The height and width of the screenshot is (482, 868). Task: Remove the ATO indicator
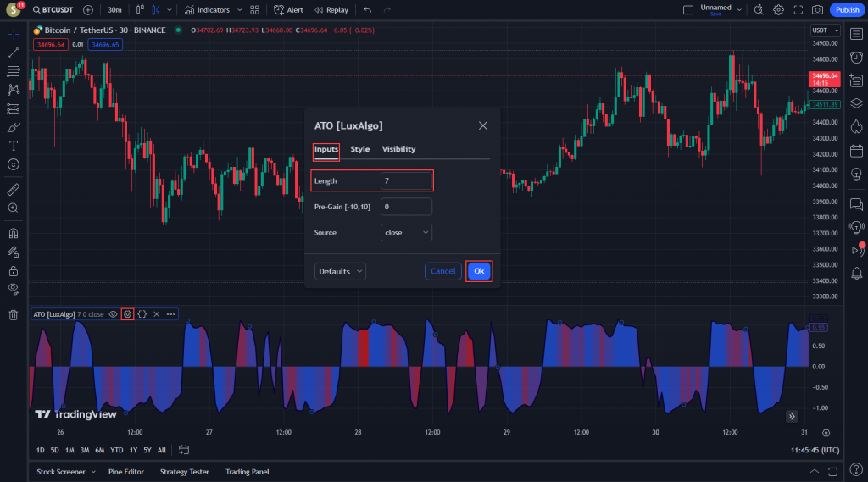click(x=157, y=314)
